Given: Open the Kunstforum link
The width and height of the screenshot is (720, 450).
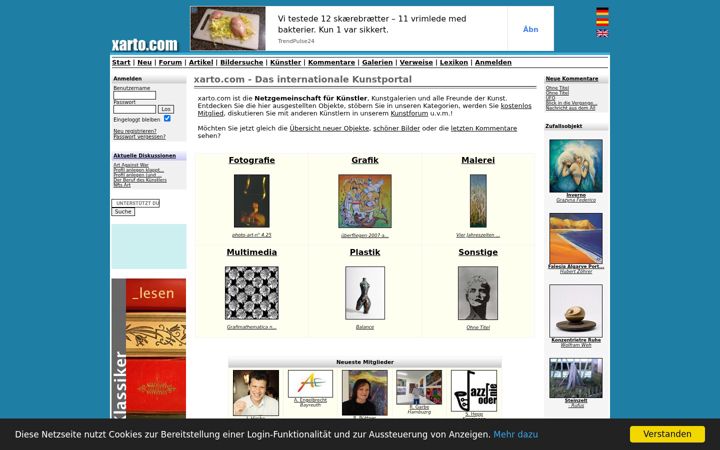Looking at the screenshot, I should [409, 113].
